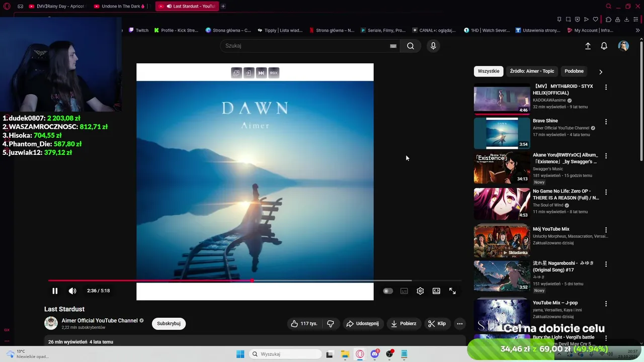Open the Profile - Kick Stre... bookmark
The width and height of the screenshot is (644, 362).
click(176, 30)
